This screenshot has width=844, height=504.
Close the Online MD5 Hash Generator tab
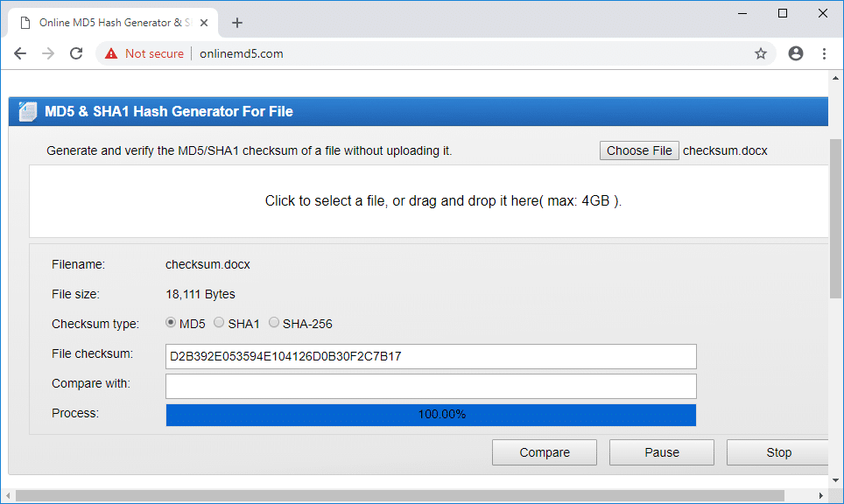[x=204, y=23]
